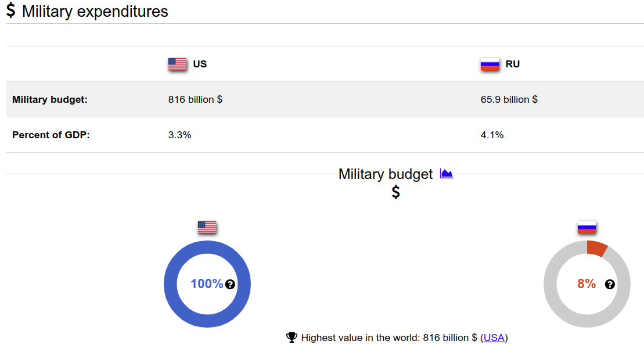Click the trophy icon near Highest value
This screenshot has width=644, height=359.
tap(292, 338)
